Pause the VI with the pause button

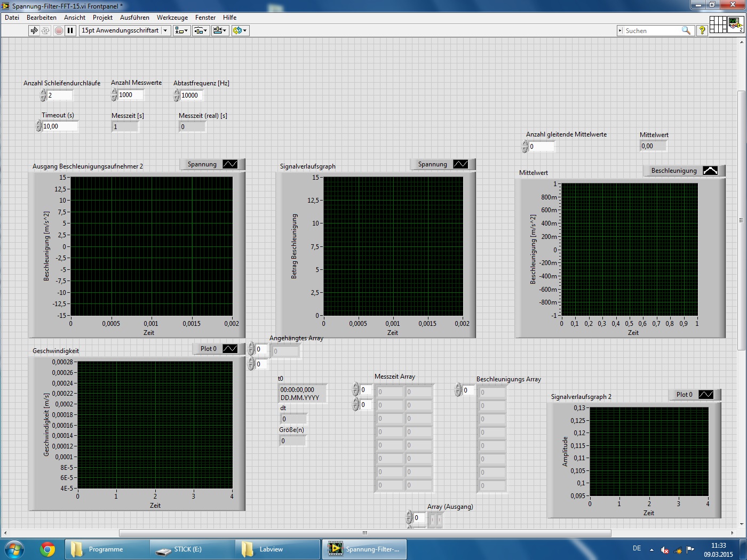(x=70, y=30)
